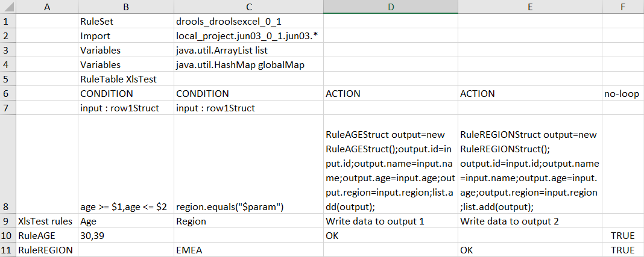Select row 11 header
Image resolution: width=644 pixels, height=257 pixels.
pyautogui.click(x=7, y=250)
